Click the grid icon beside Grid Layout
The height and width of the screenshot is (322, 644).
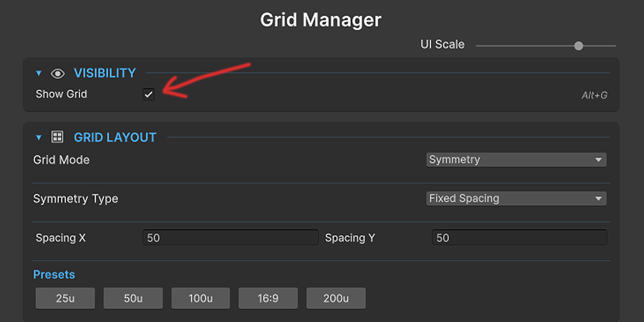pyautogui.click(x=57, y=137)
